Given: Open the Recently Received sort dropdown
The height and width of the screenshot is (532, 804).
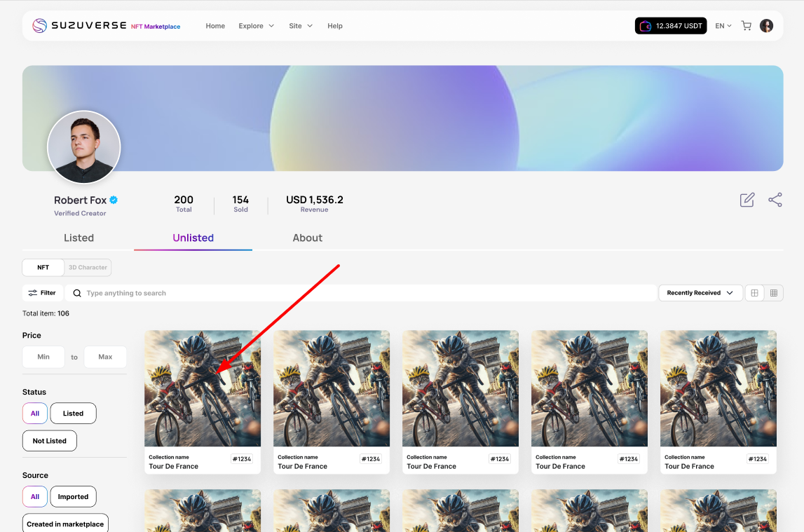Looking at the screenshot, I should [x=700, y=293].
